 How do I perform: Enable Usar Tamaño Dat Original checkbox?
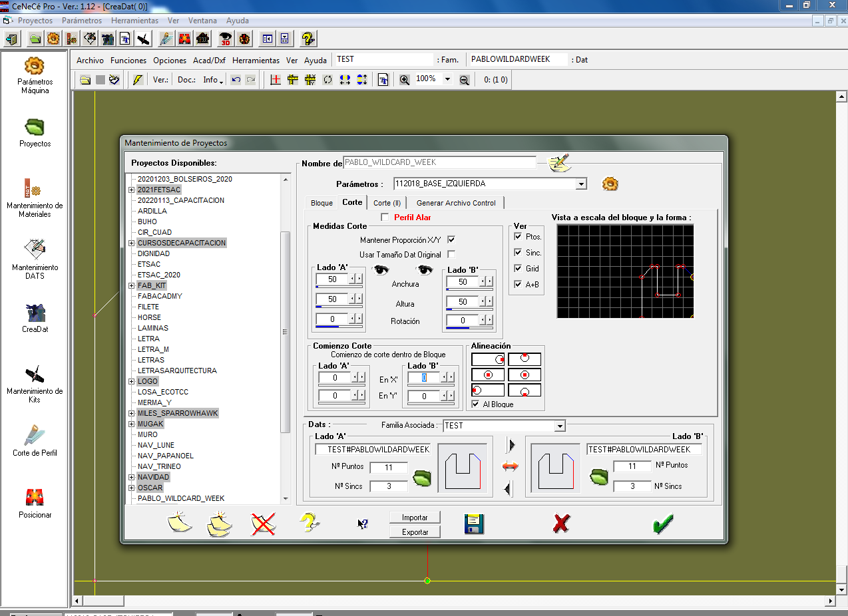pyautogui.click(x=451, y=254)
